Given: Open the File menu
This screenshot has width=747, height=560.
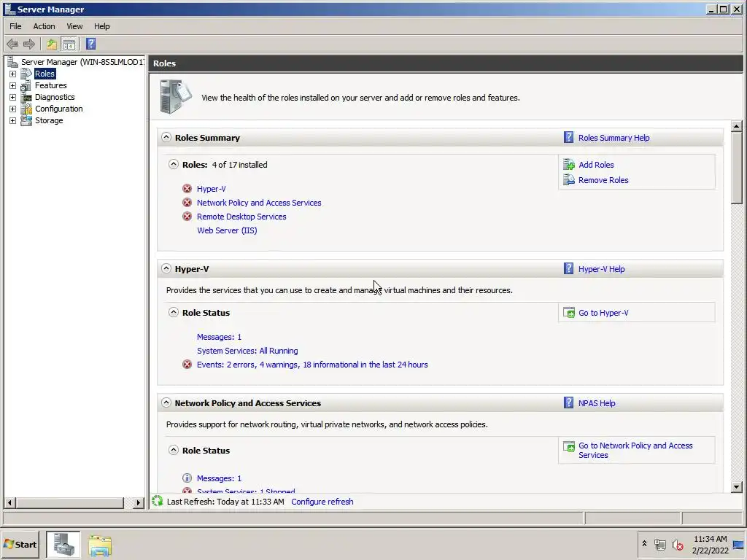Looking at the screenshot, I should [x=15, y=26].
